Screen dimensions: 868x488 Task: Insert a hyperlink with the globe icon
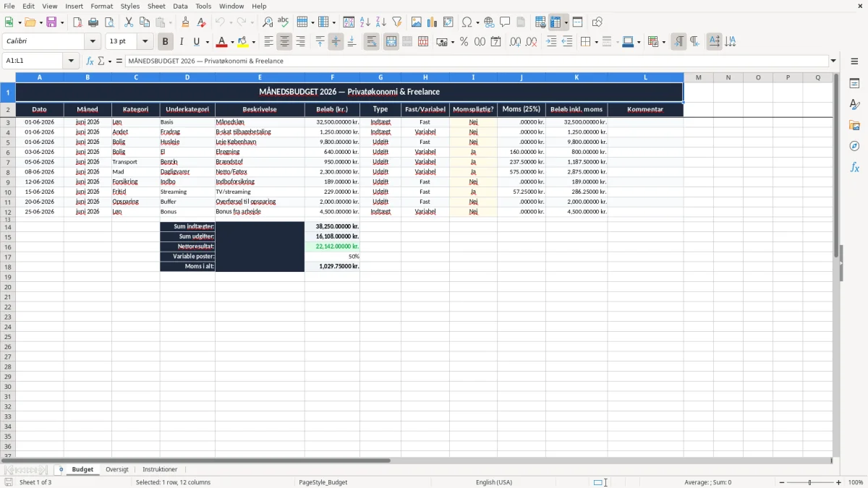pyautogui.click(x=489, y=22)
